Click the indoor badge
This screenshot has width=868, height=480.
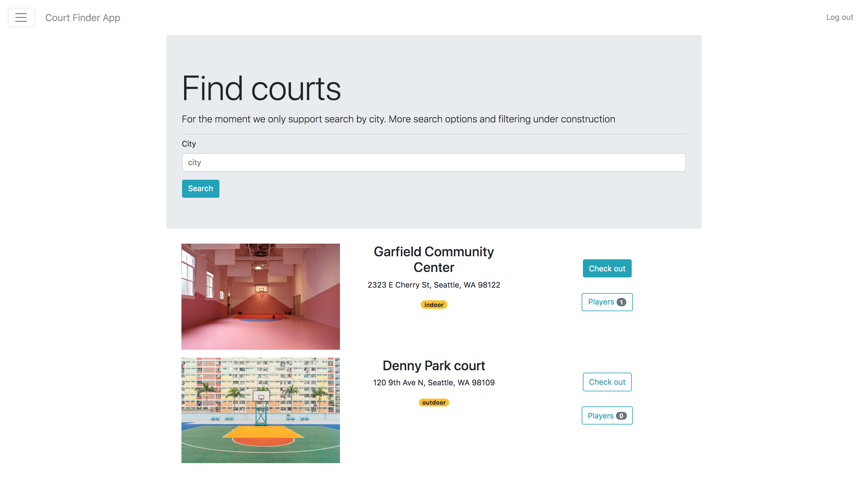point(434,305)
